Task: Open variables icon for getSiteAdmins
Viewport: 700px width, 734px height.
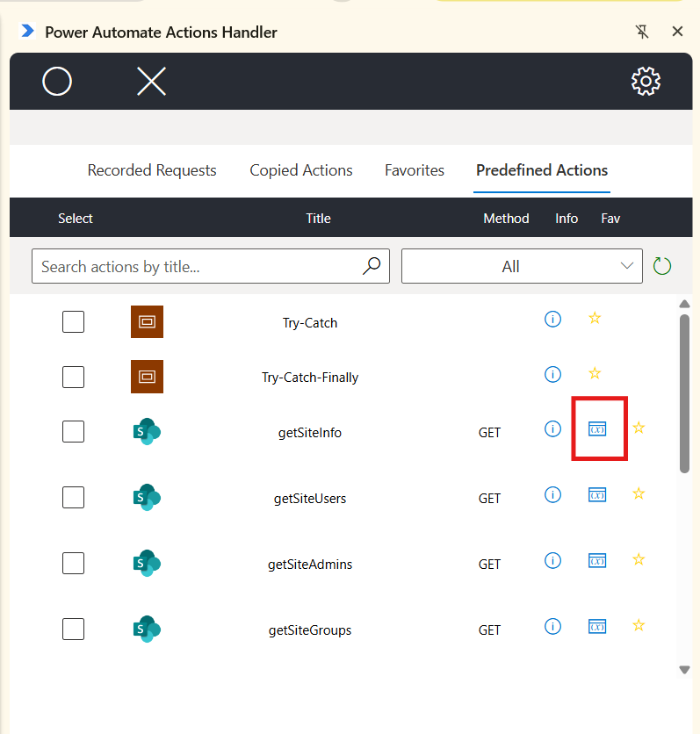Action: point(597,561)
